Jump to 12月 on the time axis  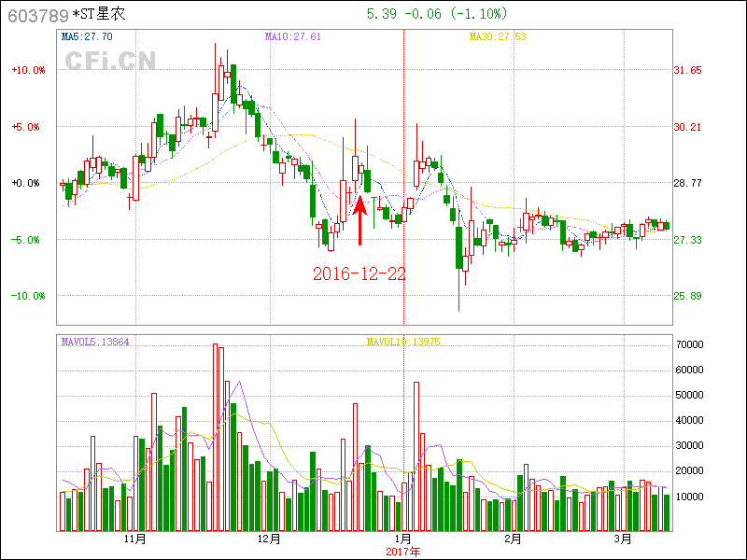tap(269, 539)
